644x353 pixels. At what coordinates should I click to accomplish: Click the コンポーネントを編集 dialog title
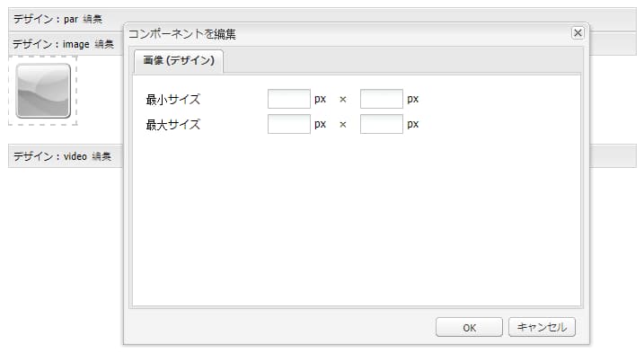click(182, 34)
